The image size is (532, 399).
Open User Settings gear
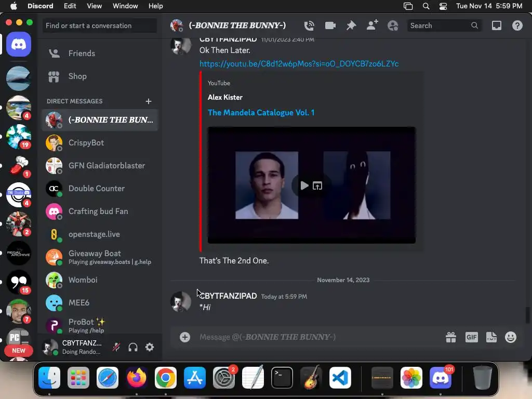(150, 347)
